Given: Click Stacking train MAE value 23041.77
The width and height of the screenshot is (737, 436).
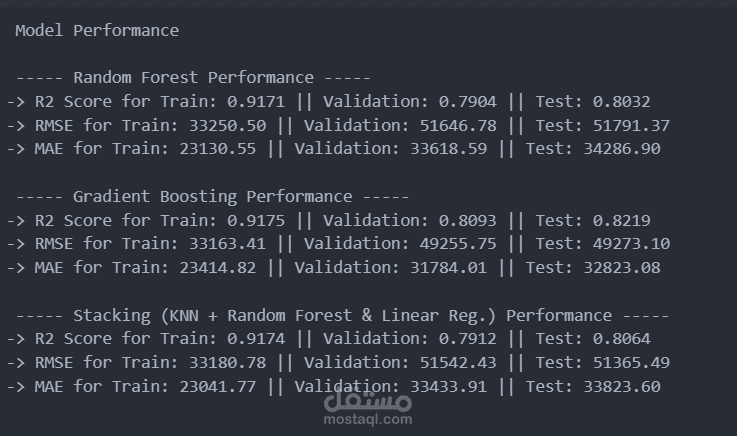Looking at the screenshot, I should pyautogui.click(x=218, y=387).
